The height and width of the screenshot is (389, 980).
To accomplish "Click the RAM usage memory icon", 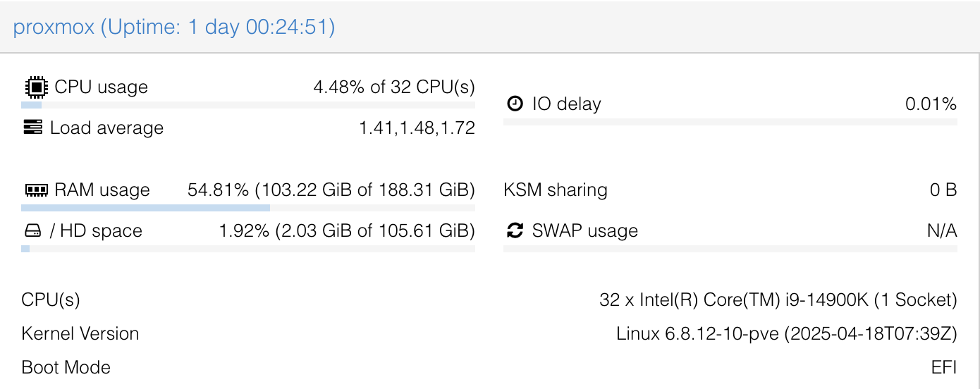I will click(x=35, y=190).
